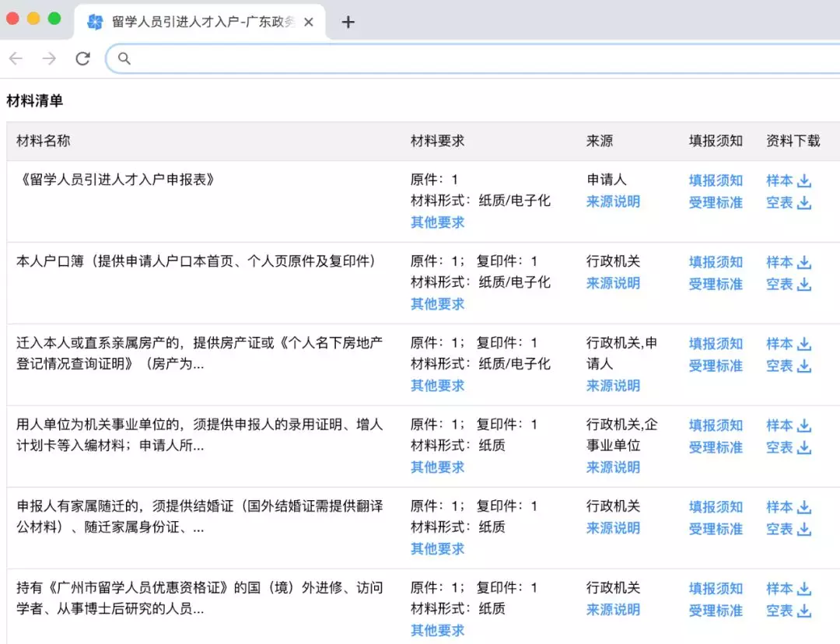Select the 留学人员引进人才入户-广东政务 tab
The width and height of the screenshot is (840, 644).
(199, 22)
